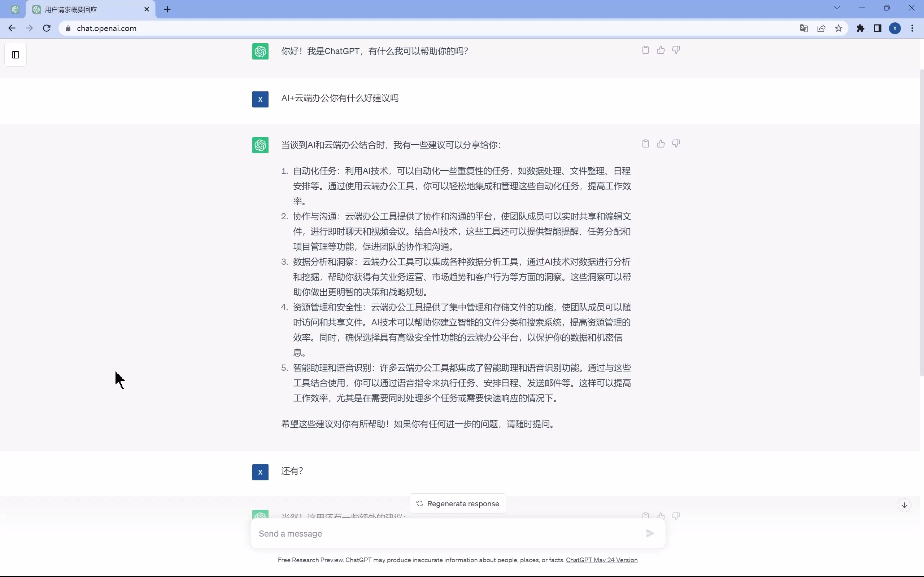Viewport: 924px width, 577px height.
Task: Go back using the navigation arrow
Action: pos(12,28)
